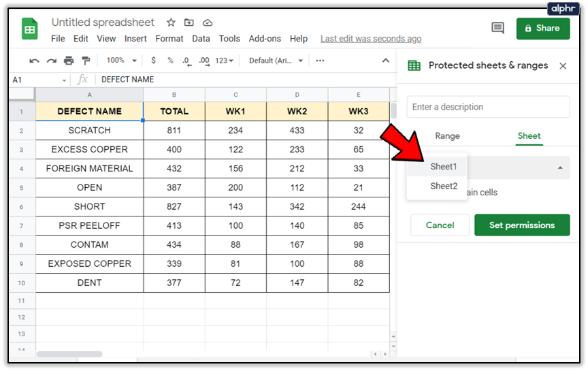Switch to the Range tab

(x=447, y=136)
